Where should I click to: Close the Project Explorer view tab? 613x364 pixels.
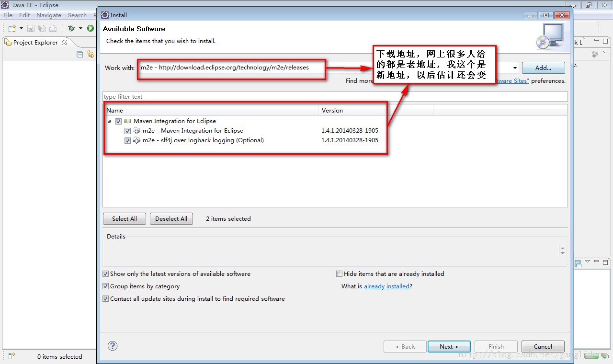[x=64, y=42]
